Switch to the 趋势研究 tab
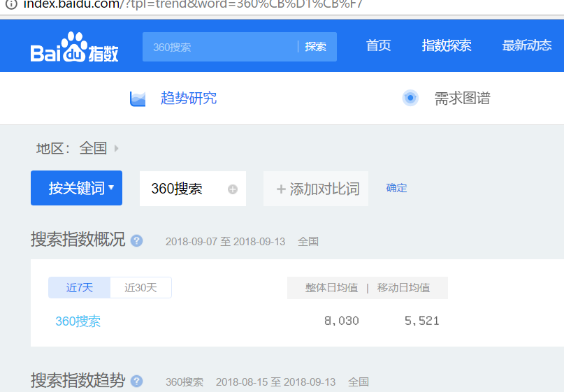The width and height of the screenshot is (564, 392). point(189,99)
